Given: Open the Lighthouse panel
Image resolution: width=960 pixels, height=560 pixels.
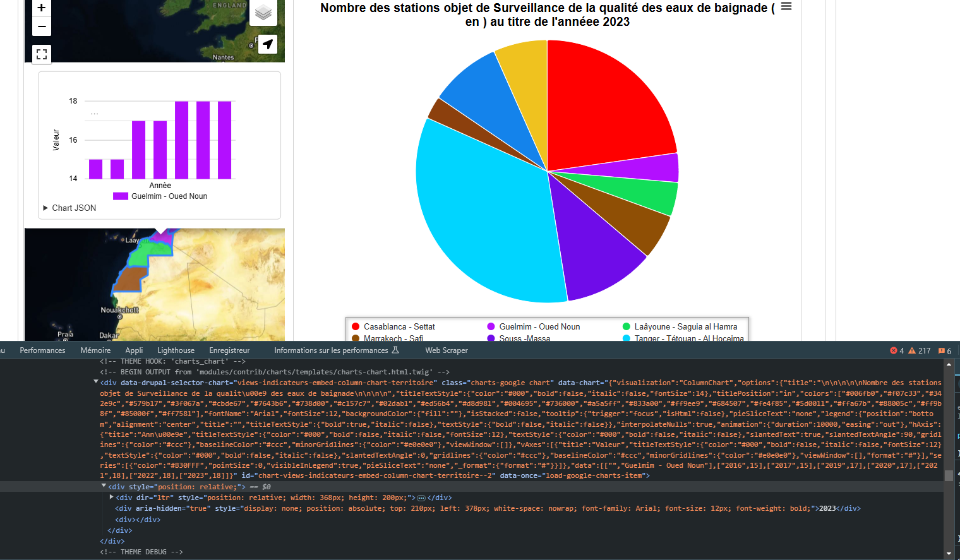Looking at the screenshot, I should point(176,350).
